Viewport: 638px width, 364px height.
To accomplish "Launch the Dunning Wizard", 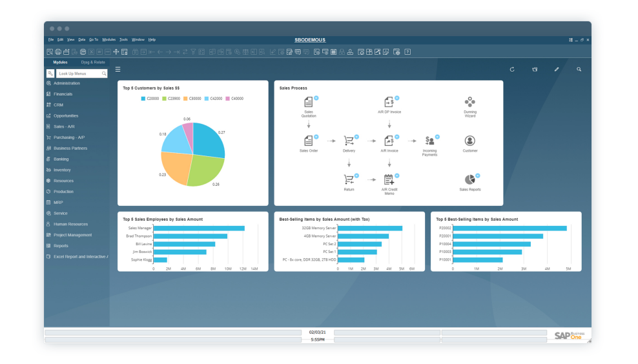I will pyautogui.click(x=469, y=103).
